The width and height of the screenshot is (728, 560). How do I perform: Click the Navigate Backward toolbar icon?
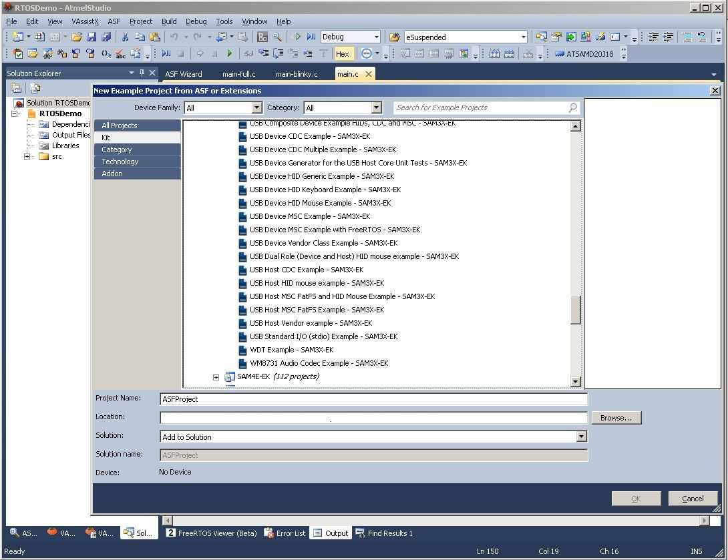click(221, 37)
